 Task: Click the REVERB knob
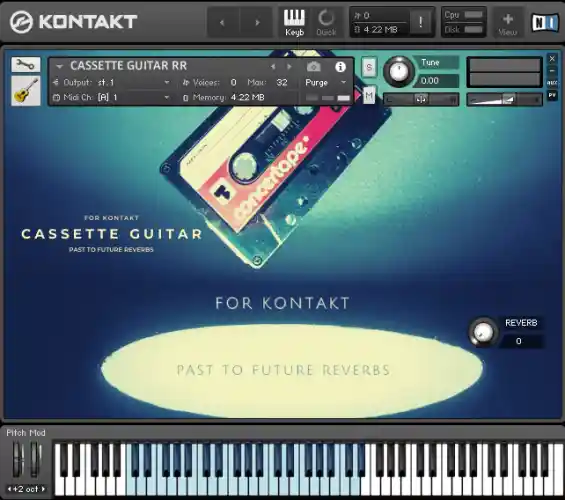[x=483, y=332]
